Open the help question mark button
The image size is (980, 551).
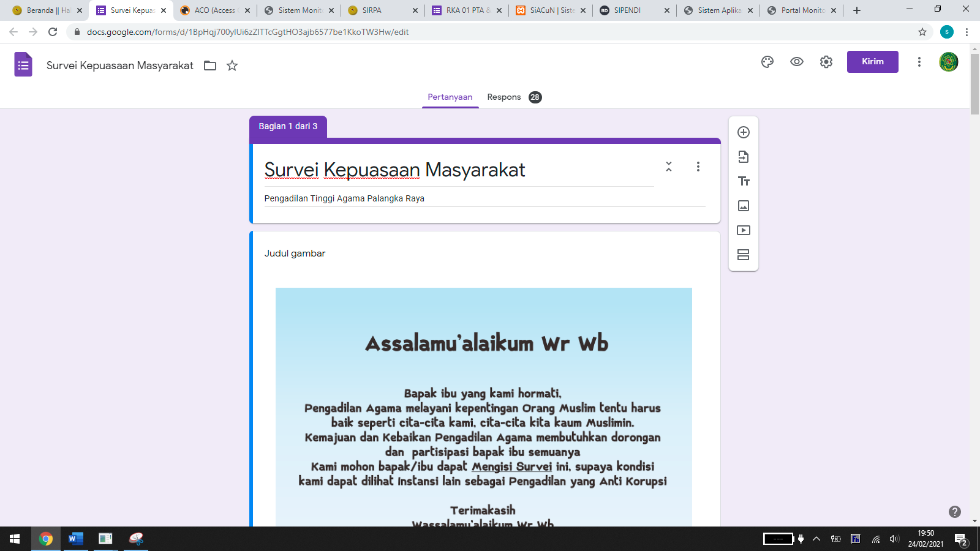(955, 512)
